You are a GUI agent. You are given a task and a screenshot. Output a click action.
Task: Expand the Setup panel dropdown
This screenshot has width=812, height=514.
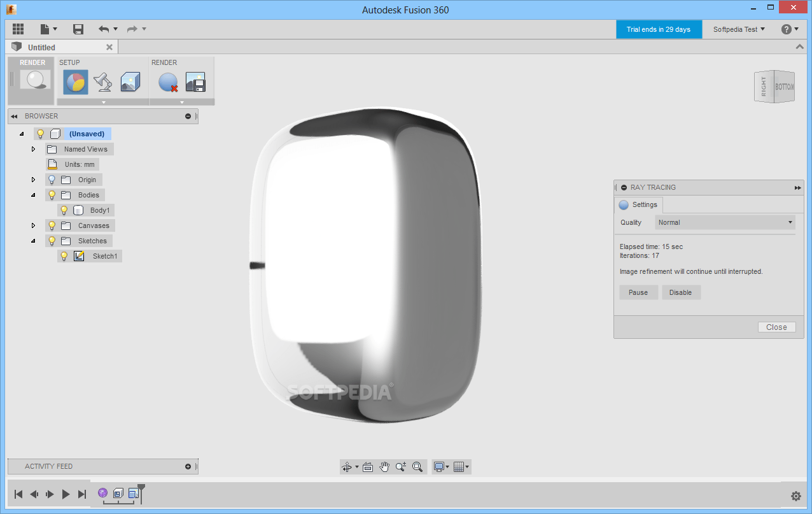tap(103, 102)
